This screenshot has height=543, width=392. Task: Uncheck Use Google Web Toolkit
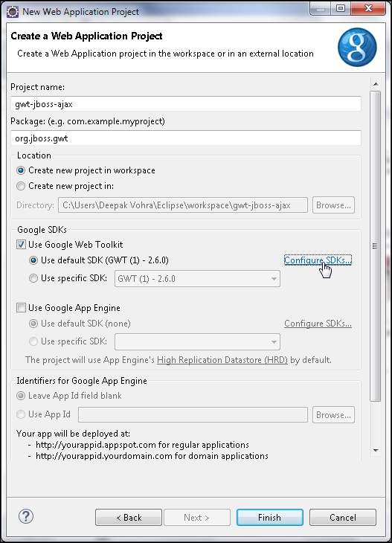21,245
